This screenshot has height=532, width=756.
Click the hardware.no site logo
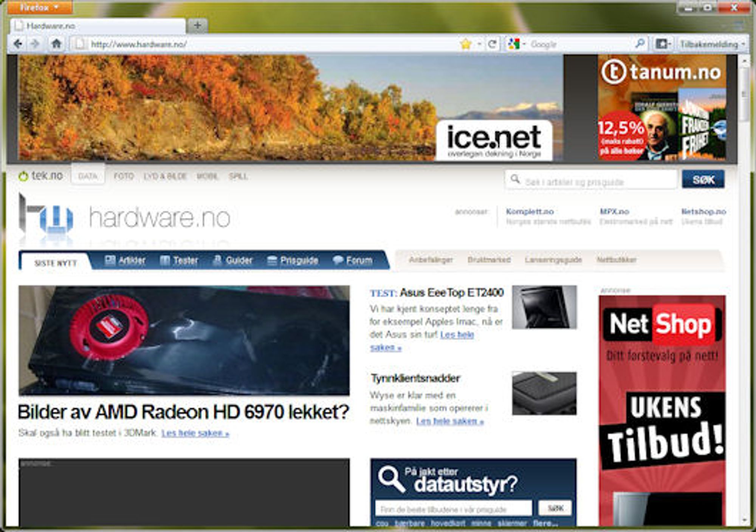[x=125, y=217]
